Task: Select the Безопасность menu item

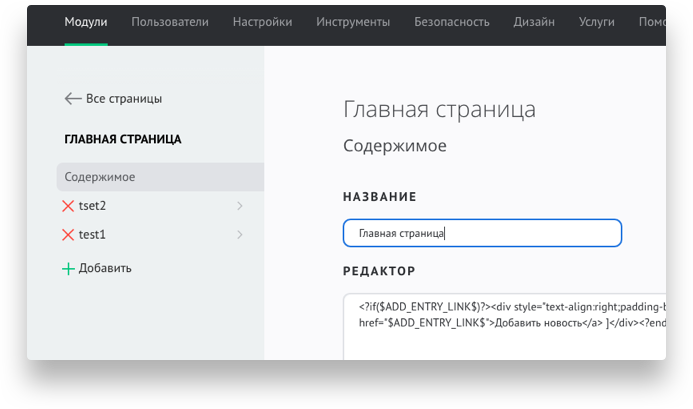Action: tap(452, 21)
